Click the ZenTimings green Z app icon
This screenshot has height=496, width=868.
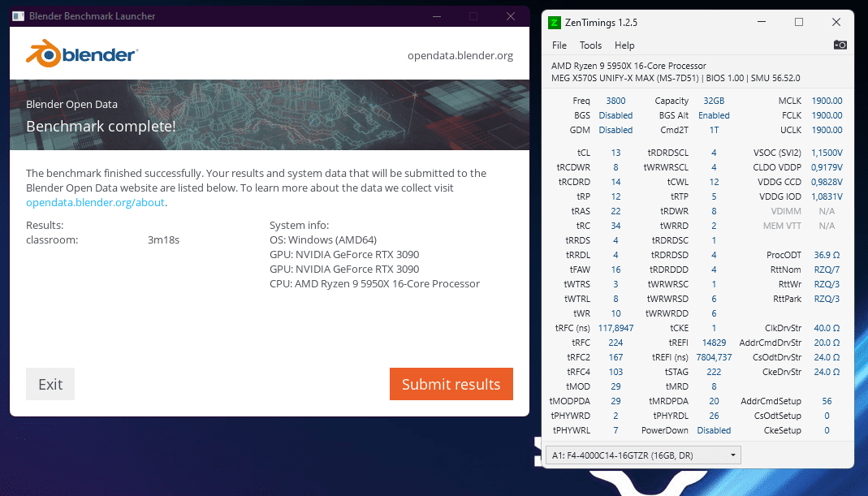[x=554, y=23]
